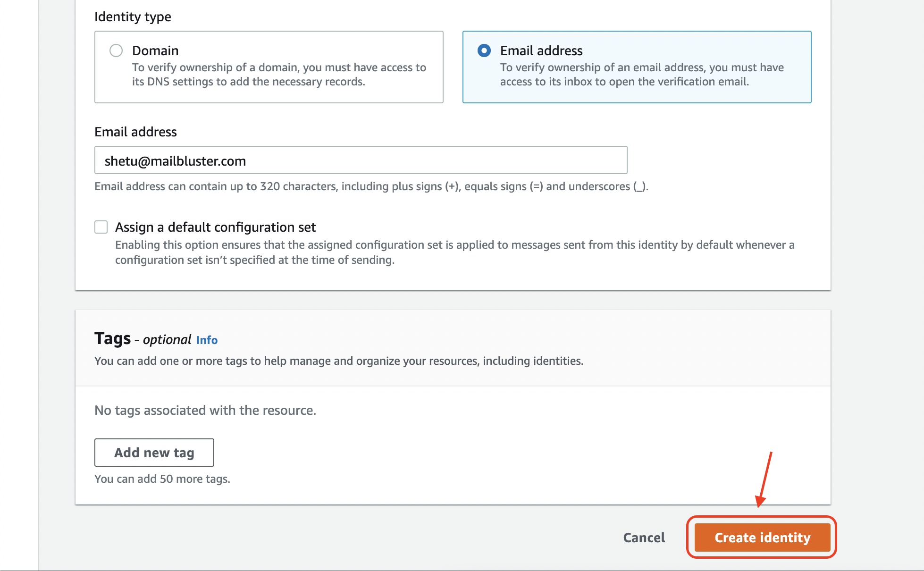Click the Email address input field
The height and width of the screenshot is (571, 924).
(361, 160)
